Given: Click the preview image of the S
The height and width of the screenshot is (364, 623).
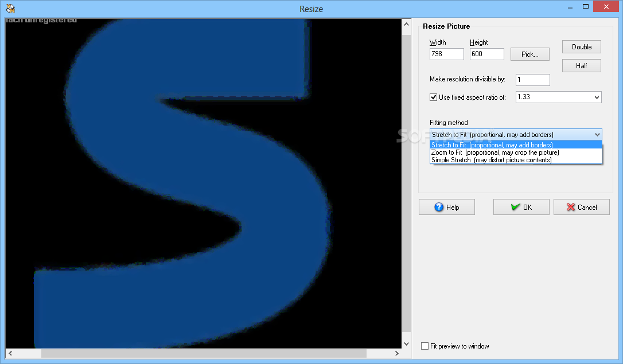Looking at the screenshot, I should click(x=204, y=183).
